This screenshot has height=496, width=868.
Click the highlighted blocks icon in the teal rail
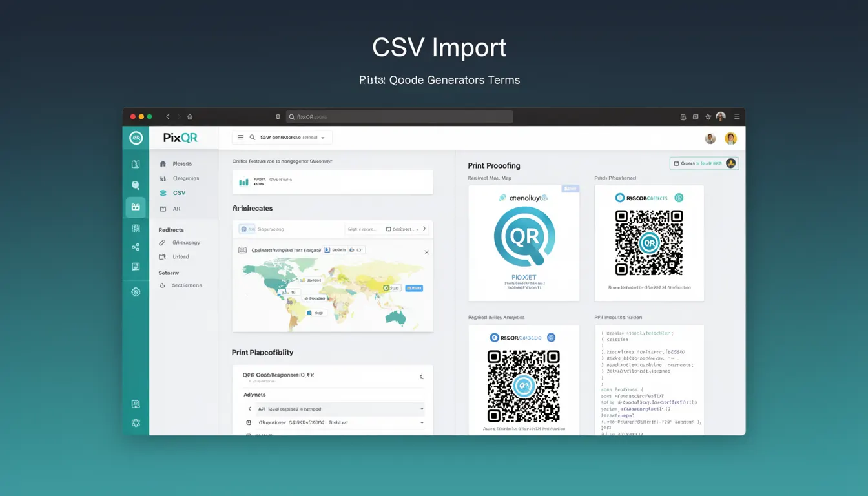pyautogui.click(x=136, y=207)
